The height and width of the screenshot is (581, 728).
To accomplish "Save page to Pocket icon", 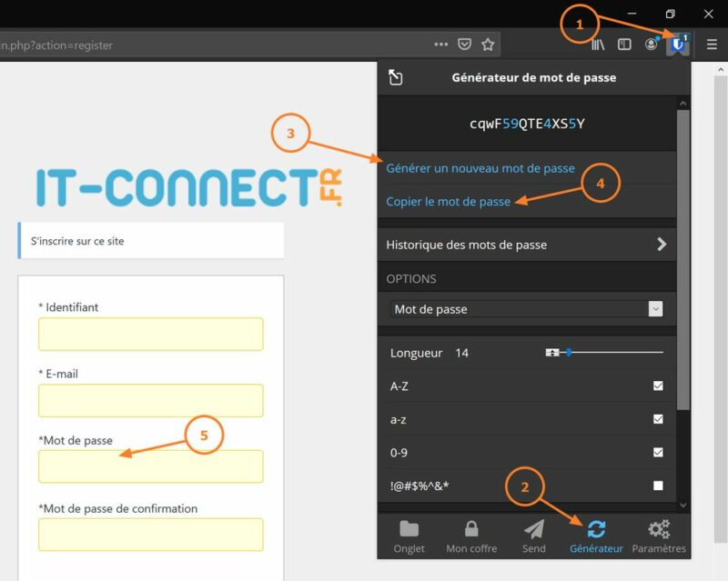I will point(464,45).
